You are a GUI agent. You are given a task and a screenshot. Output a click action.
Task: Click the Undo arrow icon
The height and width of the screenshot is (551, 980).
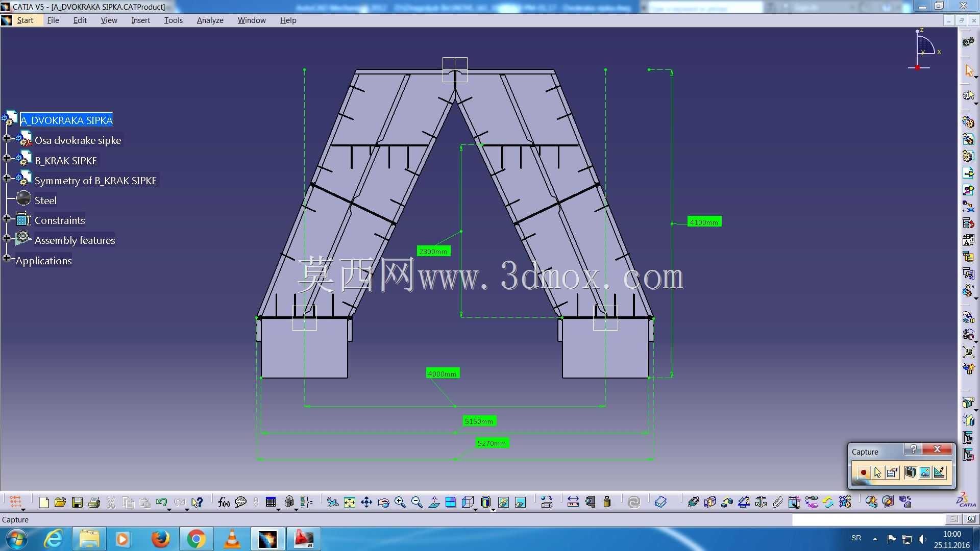tap(162, 503)
